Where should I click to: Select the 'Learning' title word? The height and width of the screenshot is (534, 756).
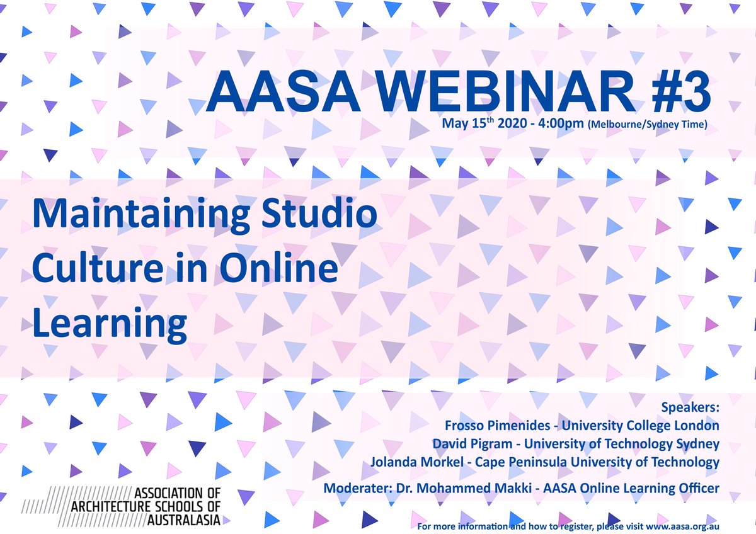point(110,323)
